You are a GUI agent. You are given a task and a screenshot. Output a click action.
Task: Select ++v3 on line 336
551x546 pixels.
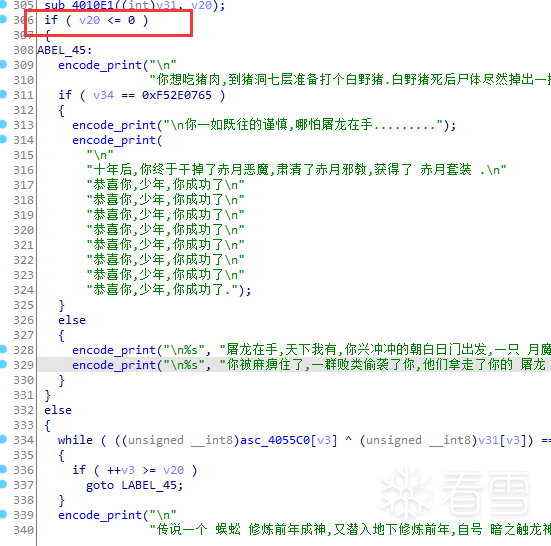pyautogui.click(x=121, y=470)
